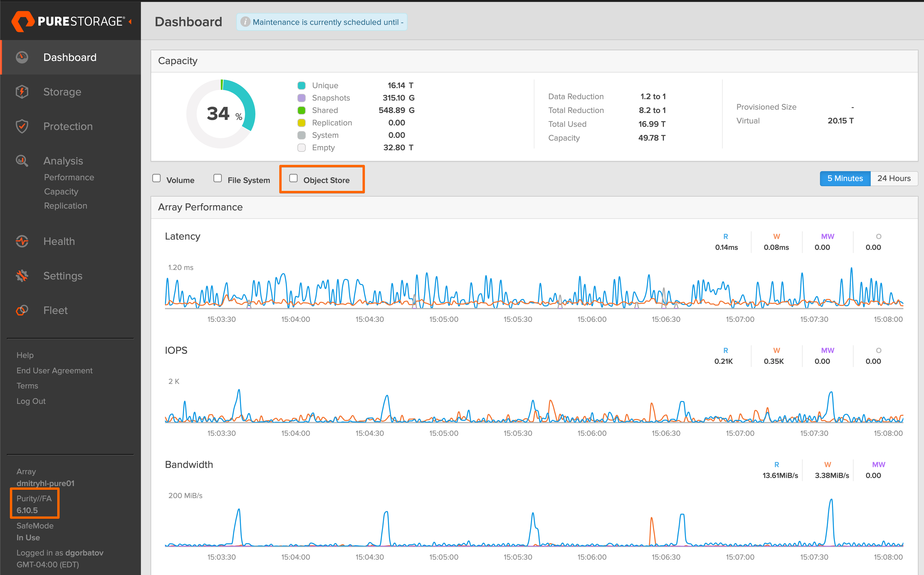Click the System gray legend swatch
The height and width of the screenshot is (575, 924).
pos(301,135)
